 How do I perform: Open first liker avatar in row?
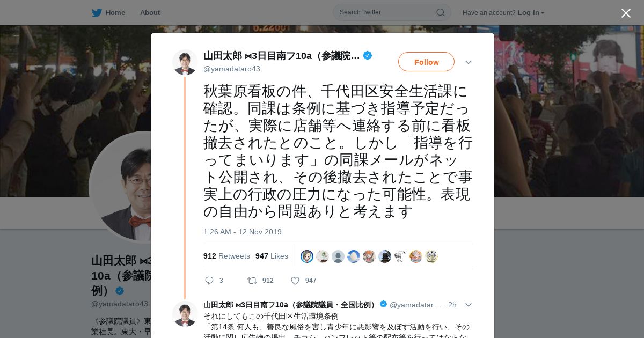(x=307, y=256)
